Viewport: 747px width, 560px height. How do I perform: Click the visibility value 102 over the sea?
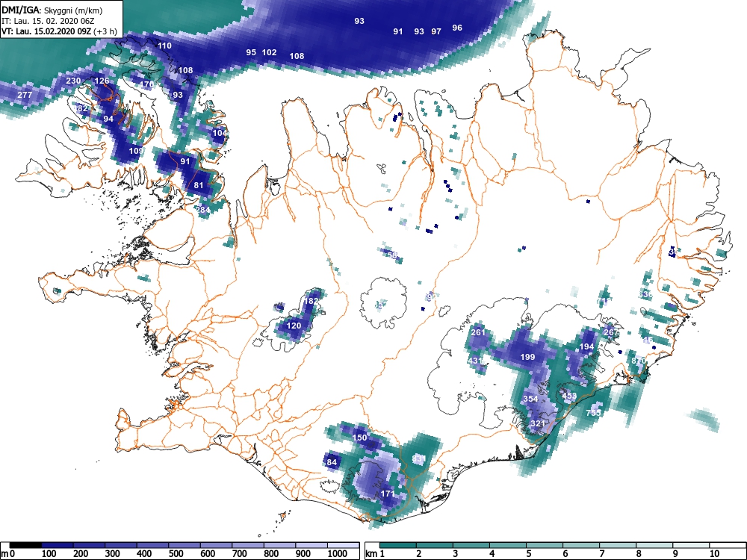pyautogui.click(x=269, y=52)
